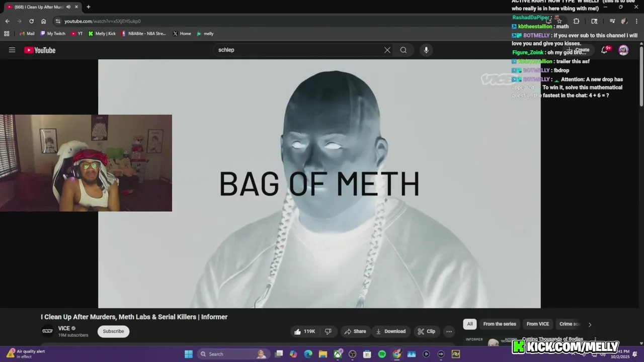Open the YT bookmark
Viewport: 644px width, 362px height.
[x=76, y=34]
